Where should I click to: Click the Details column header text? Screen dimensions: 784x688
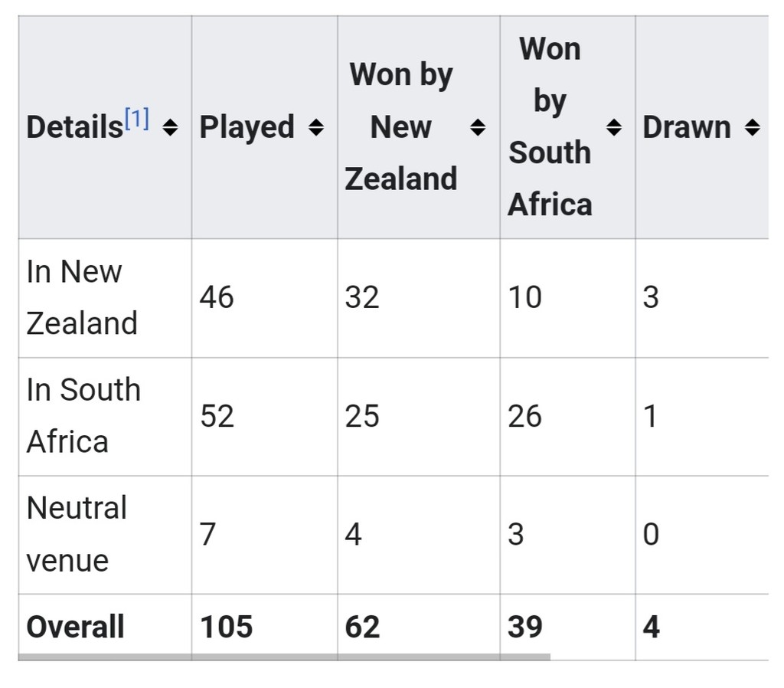pos(74,128)
